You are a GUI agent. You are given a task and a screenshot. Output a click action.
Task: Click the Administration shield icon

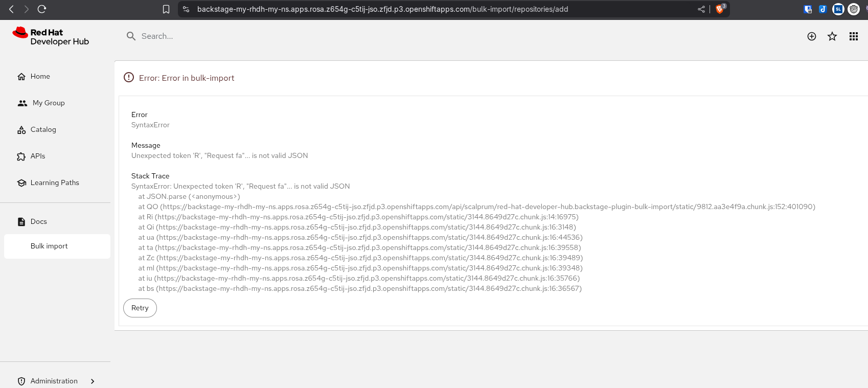coord(21,381)
